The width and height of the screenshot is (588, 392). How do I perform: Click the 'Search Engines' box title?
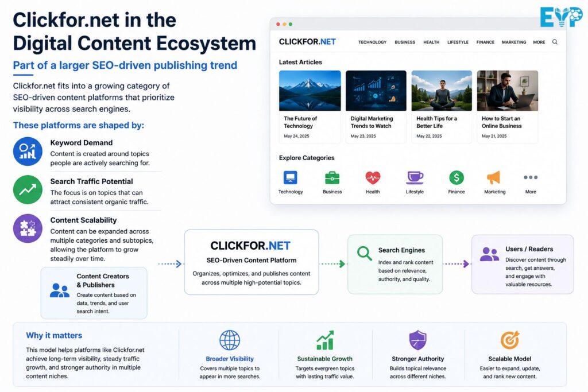click(x=401, y=250)
